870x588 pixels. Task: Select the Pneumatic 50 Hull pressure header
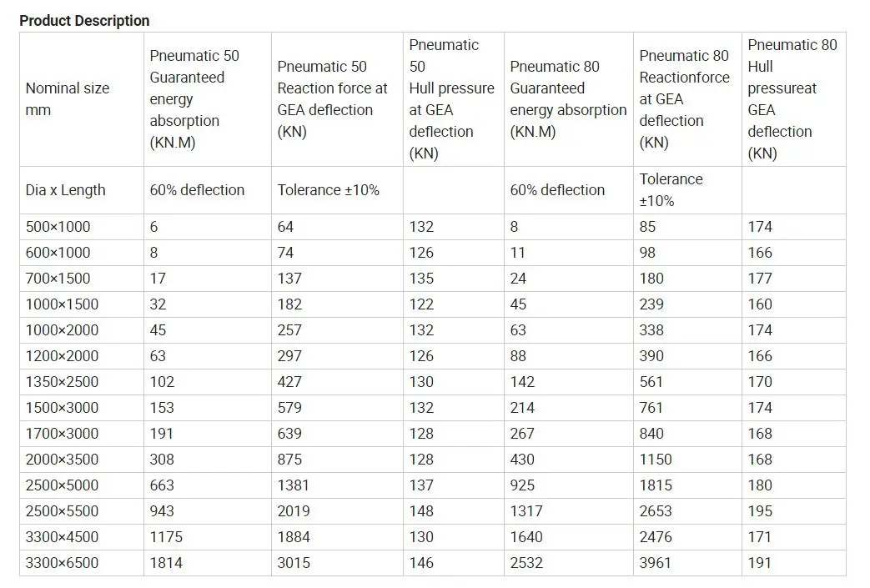(451, 98)
